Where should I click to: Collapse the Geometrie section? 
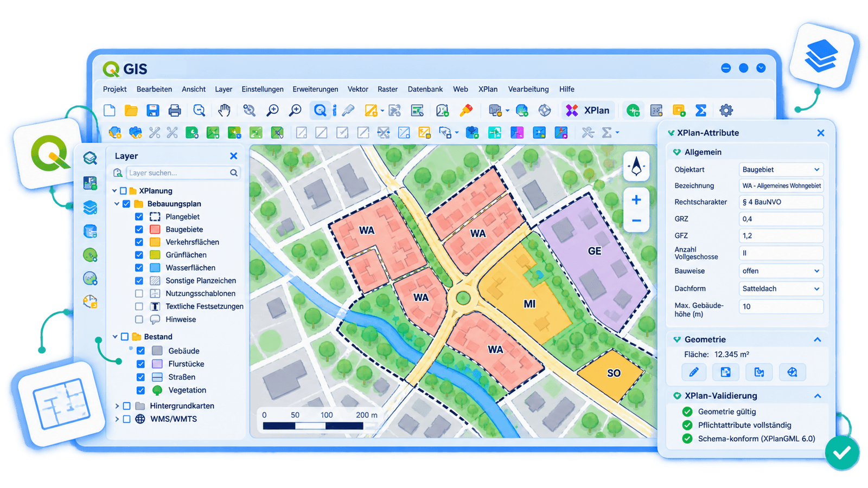(x=818, y=339)
